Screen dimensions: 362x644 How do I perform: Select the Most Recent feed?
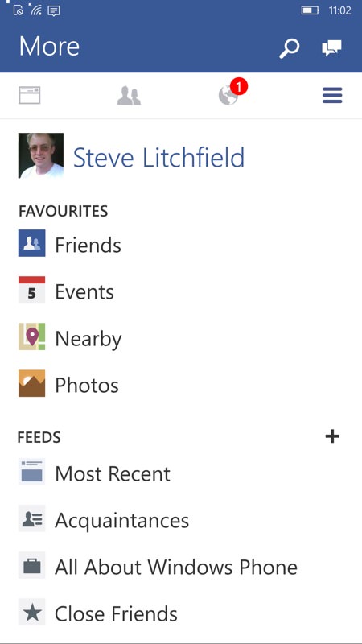(181, 473)
